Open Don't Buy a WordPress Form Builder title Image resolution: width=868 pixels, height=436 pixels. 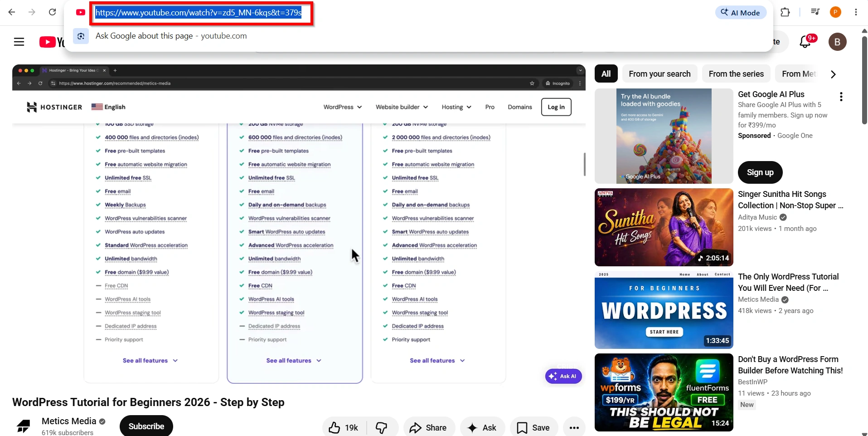point(790,365)
